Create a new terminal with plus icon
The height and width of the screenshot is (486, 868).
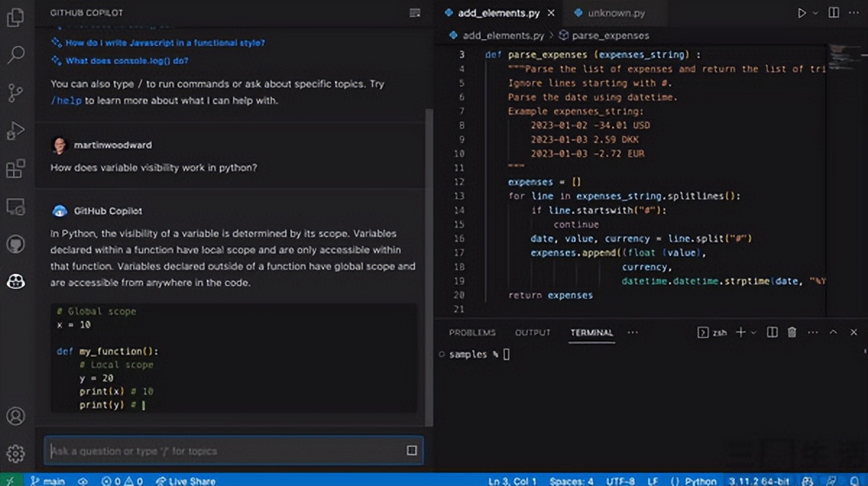pos(740,333)
